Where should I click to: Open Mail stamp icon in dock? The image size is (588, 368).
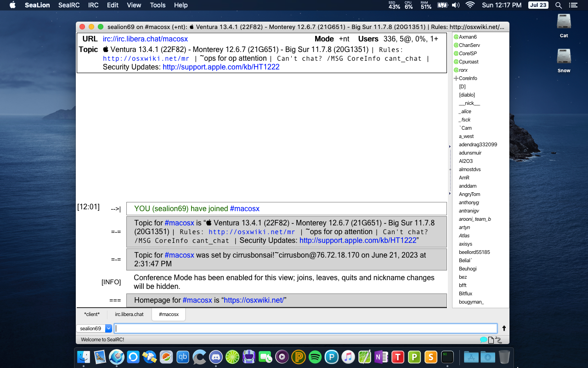(100, 356)
